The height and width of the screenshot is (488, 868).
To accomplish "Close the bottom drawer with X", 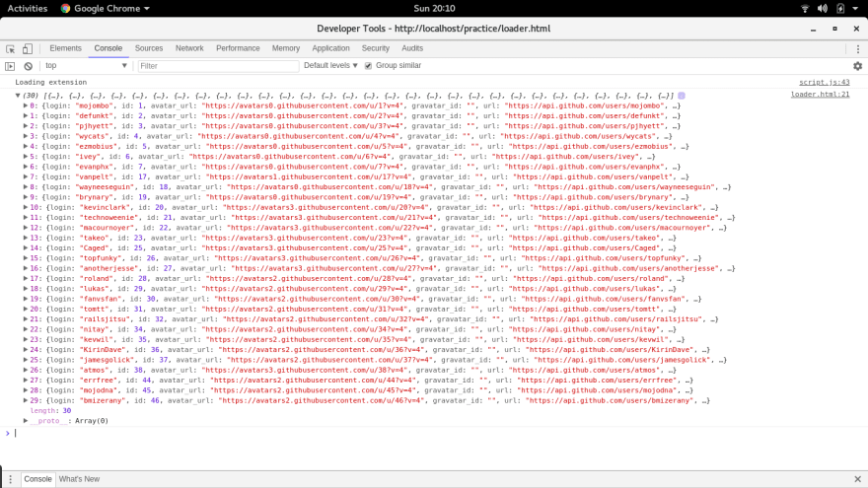I will (x=857, y=479).
